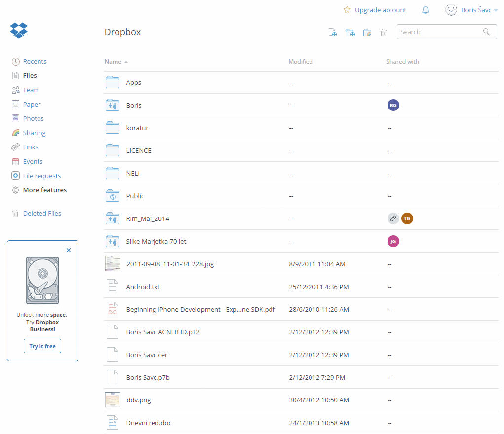Click the Shared with column header

pos(402,61)
